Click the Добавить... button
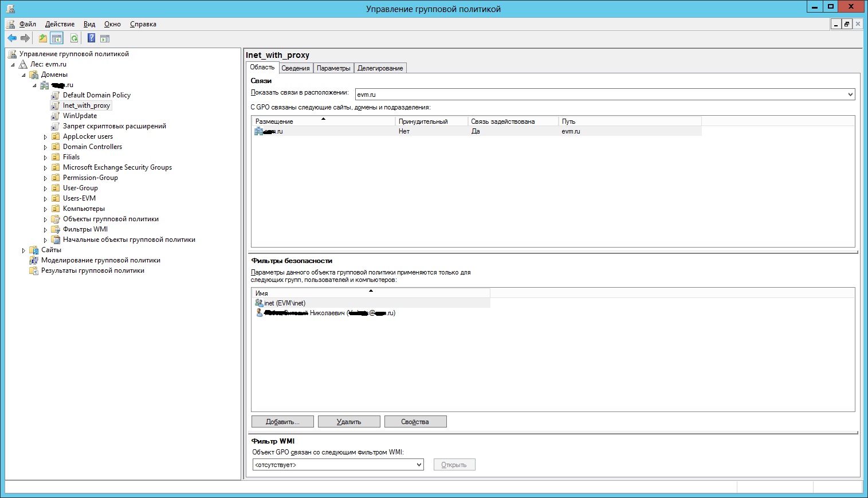 [x=282, y=422]
